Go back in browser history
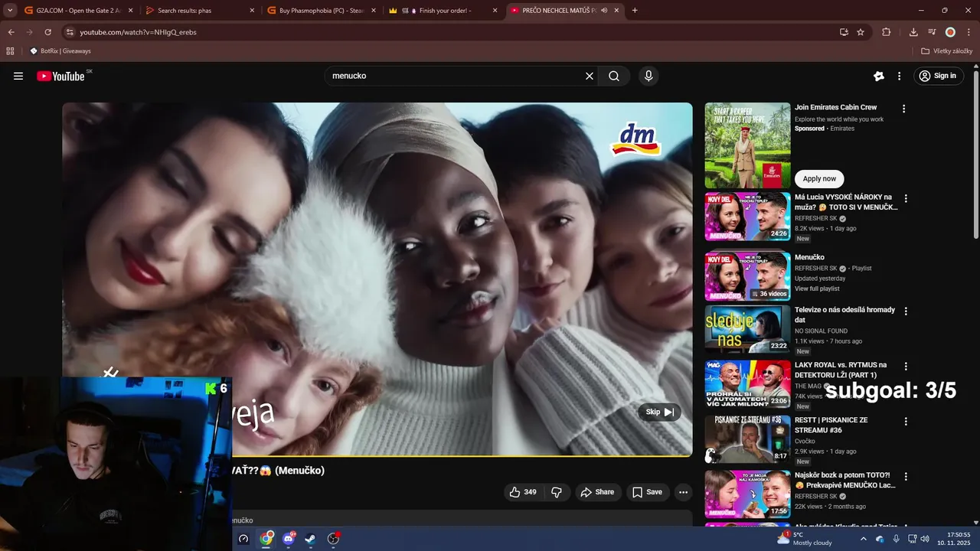The height and width of the screenshot is (551, 980). (11, 32)
